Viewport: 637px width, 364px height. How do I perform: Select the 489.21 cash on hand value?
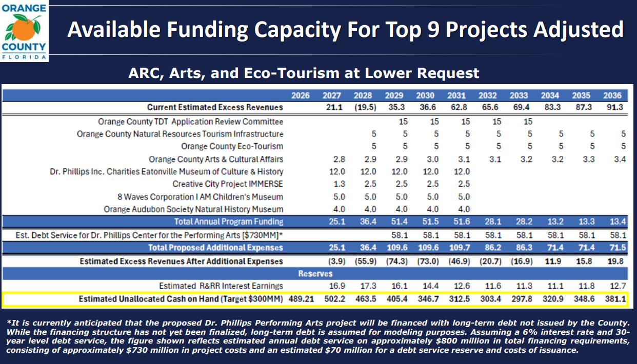pos(300,299)
